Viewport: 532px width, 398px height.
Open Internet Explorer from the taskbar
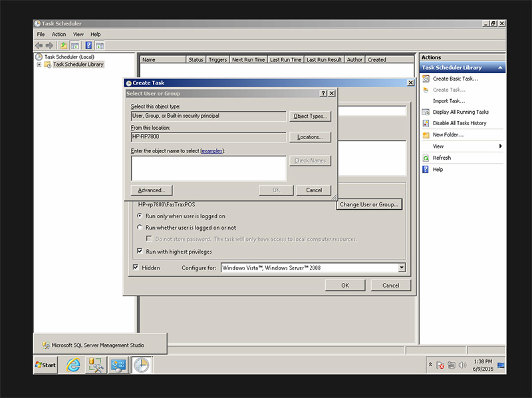coord(74,365)
